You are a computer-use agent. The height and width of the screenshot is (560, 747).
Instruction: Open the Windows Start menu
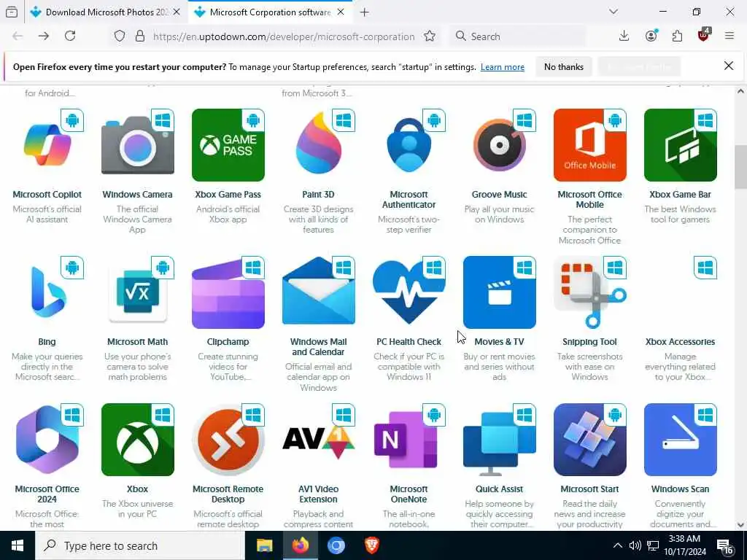(x=18, y=545)
